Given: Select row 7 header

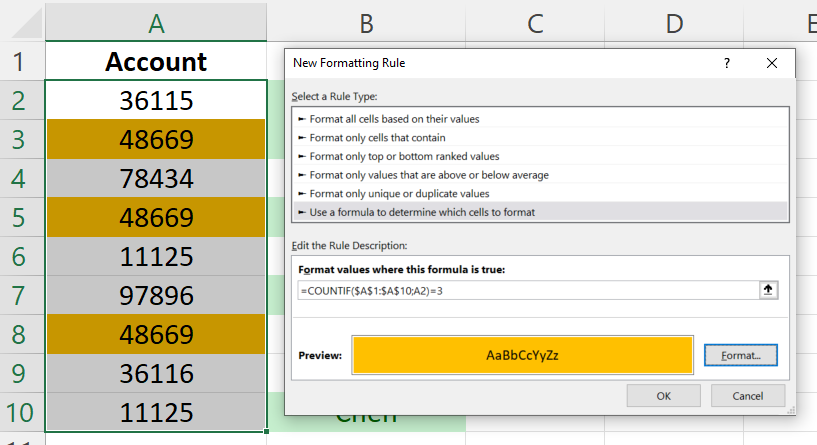Looking at the screenshot, I should point(21,296).
